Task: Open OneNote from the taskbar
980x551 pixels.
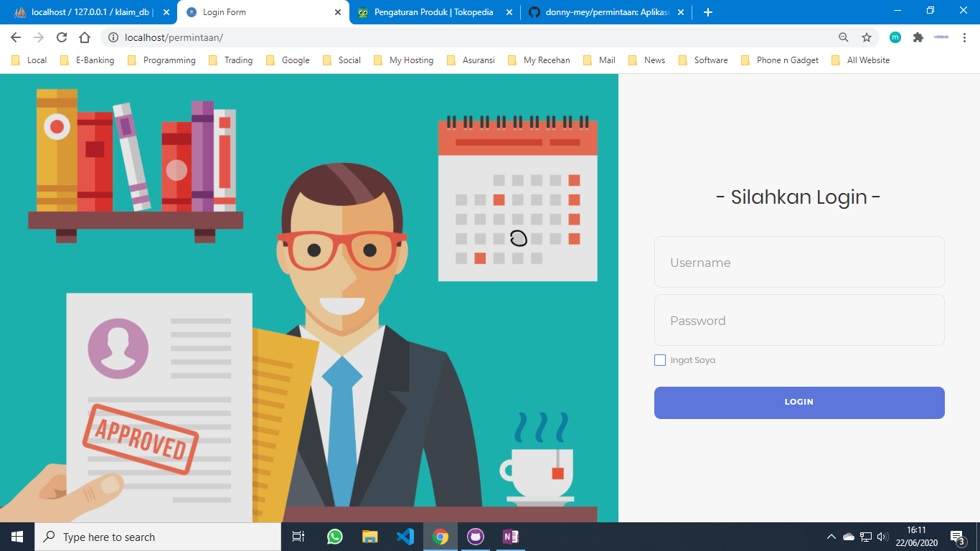Action: (x=511, y=537)
